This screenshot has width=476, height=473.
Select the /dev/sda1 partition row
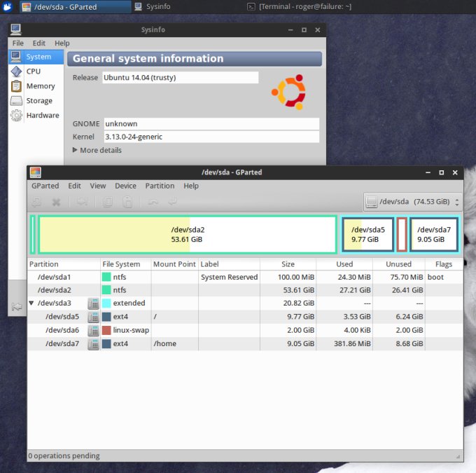[x=245, y=277]
